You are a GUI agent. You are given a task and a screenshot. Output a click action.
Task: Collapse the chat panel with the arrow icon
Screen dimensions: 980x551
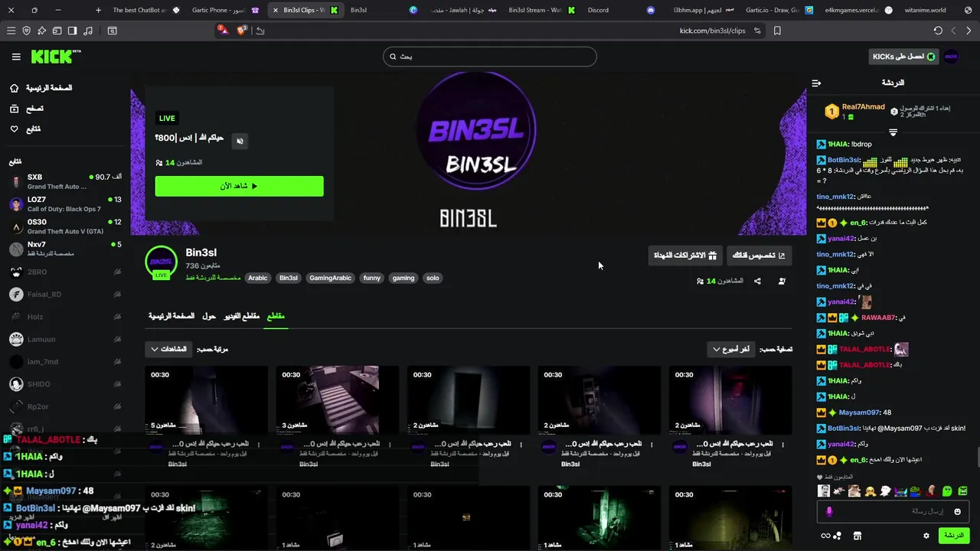coord(816,83)
